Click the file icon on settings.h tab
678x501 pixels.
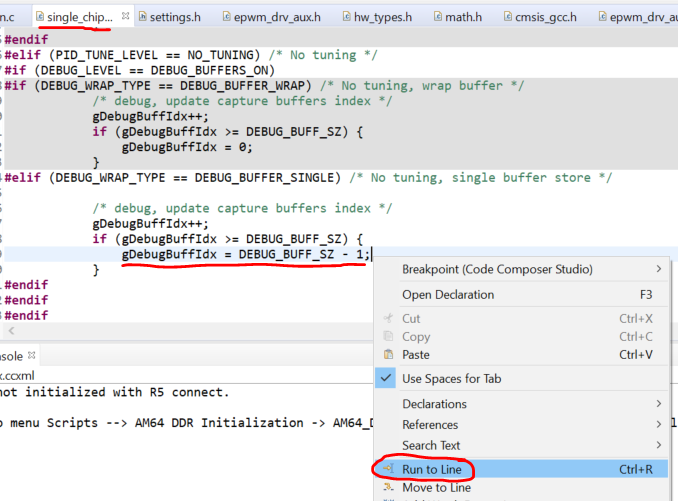point(142,18)
